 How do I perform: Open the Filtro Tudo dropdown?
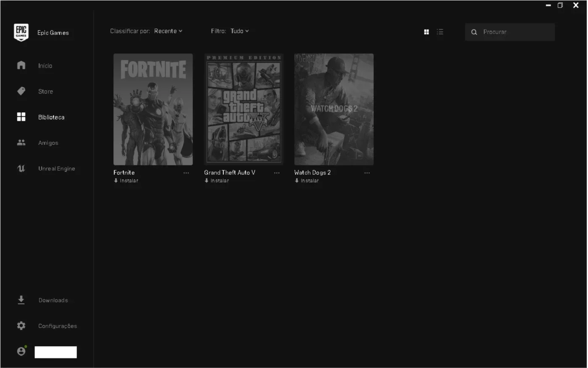239,31
